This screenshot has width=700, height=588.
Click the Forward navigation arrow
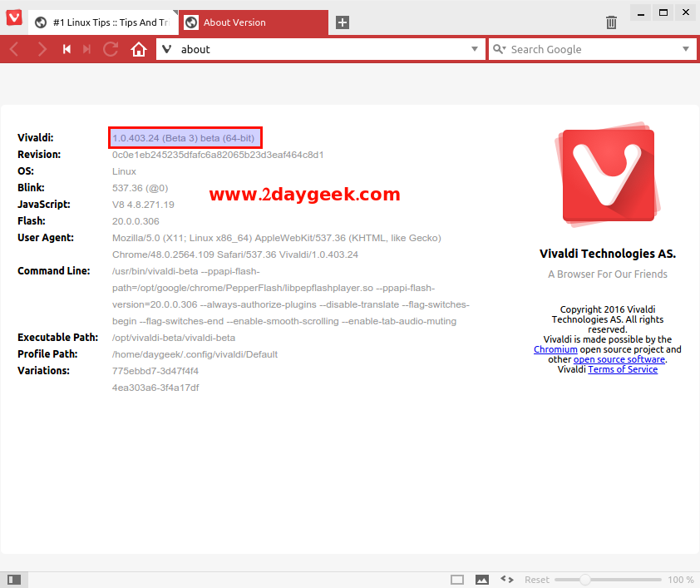[42, 50]
